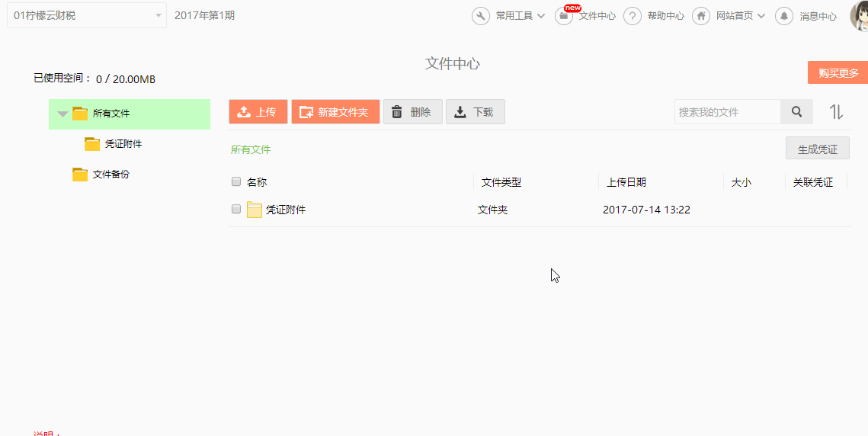Image resolution: width=868 pixels, height=436 pixels.
Task: Click the home icon for 网站首页
Action: pos(701,16)
